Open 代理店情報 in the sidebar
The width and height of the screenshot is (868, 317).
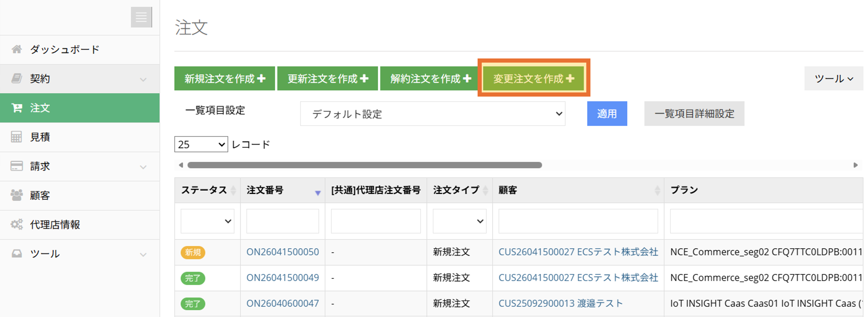pos(80,225)
